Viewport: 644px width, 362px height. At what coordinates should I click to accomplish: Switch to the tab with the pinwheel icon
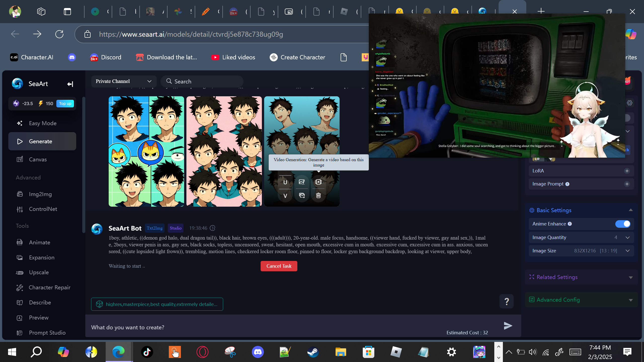178,12
